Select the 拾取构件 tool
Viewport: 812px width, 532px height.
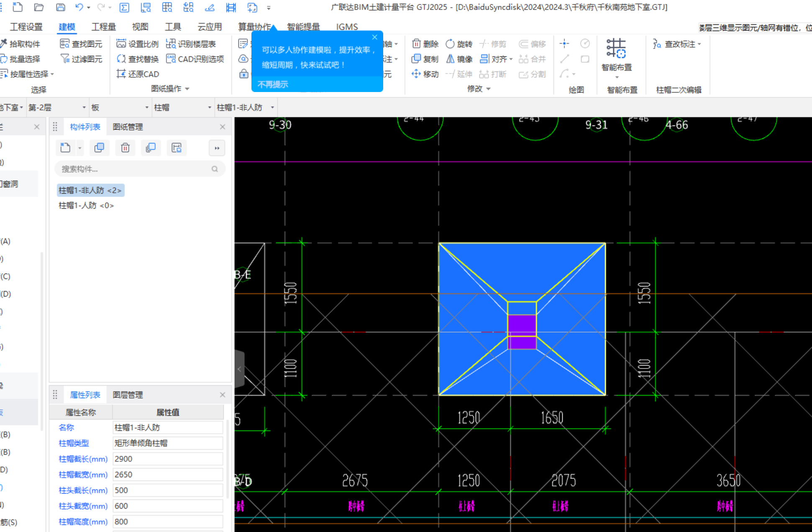20,44
